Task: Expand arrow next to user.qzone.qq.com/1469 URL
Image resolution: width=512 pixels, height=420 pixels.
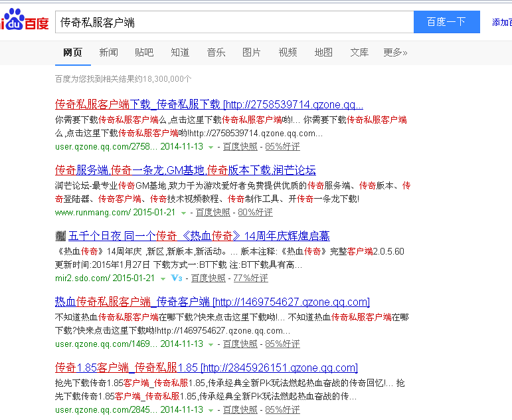Action: (x=211, y=344)
